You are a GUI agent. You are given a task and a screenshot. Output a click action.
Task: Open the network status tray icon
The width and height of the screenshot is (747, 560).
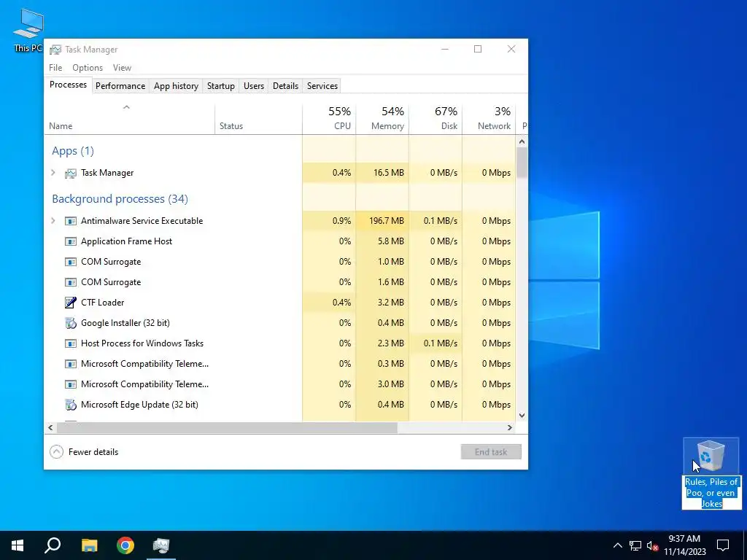point(635,545)
